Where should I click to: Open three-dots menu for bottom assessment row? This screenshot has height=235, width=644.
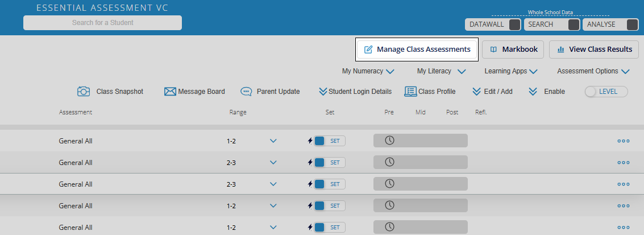624,227
